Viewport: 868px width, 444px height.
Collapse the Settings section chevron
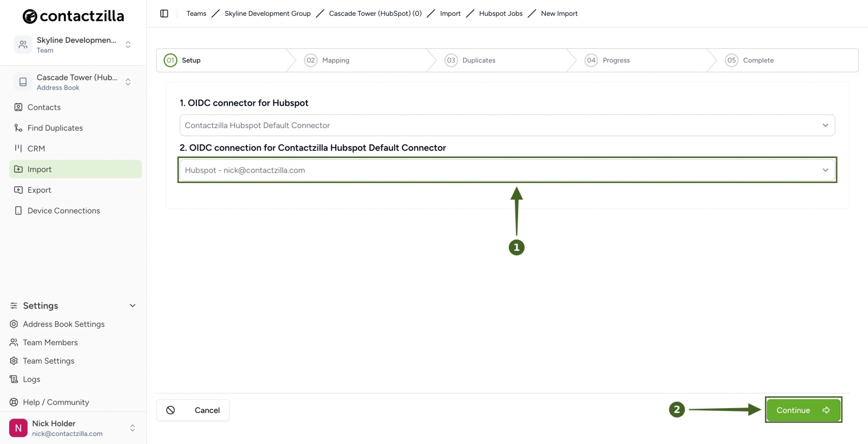[x=132, y=306]
